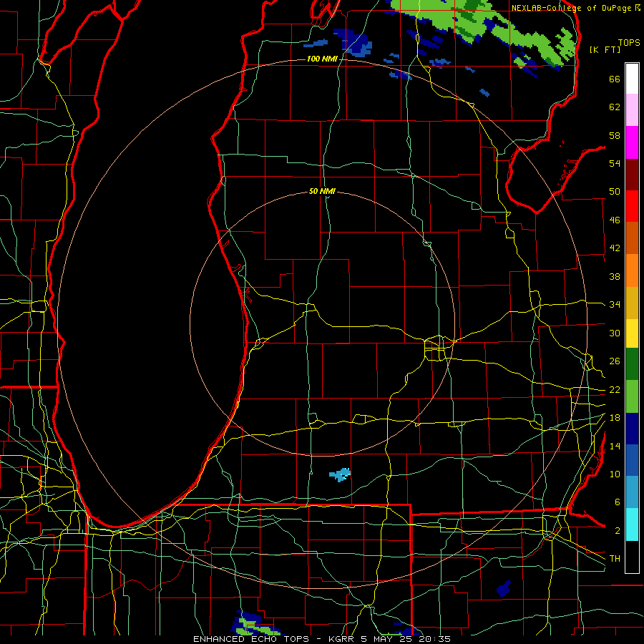Select the navy blue legend swatch
644x644 pixels.
click(x=632, y=429)
